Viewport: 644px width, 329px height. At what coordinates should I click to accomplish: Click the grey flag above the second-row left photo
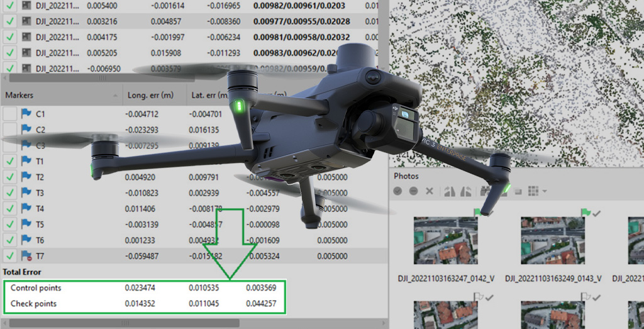[x=478, y=296]
